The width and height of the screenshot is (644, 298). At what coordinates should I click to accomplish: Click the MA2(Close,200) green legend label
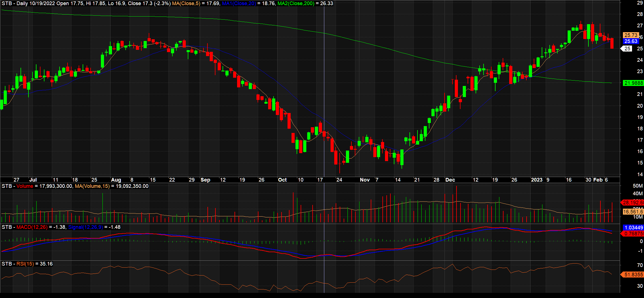pyautogui.click(x=296, y=3)
